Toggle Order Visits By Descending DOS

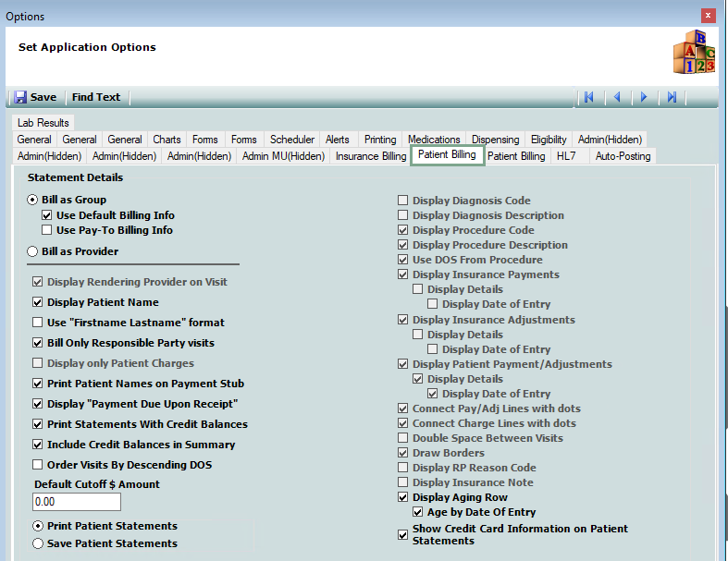pyautogui.click(x=38, y=465)
